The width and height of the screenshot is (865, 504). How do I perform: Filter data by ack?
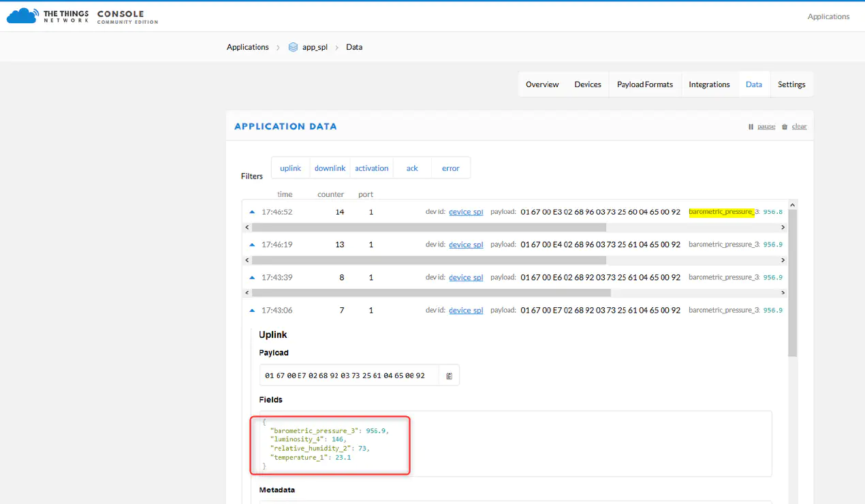412,168
